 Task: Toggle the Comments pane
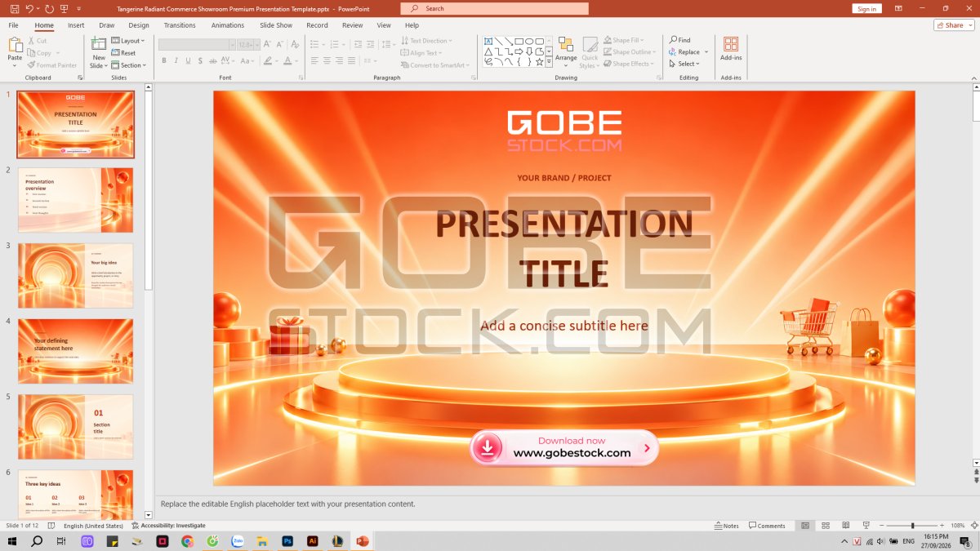point(767,526)
